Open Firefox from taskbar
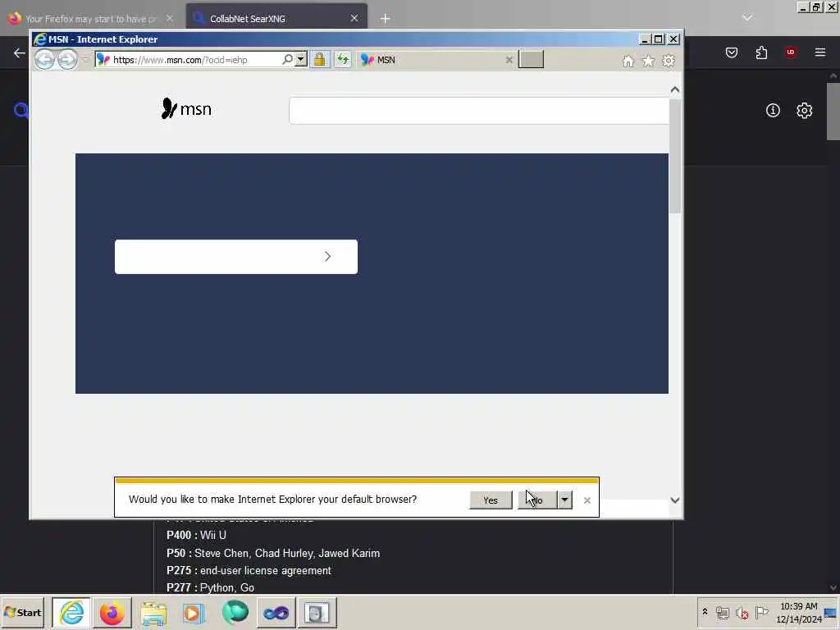 112,612
